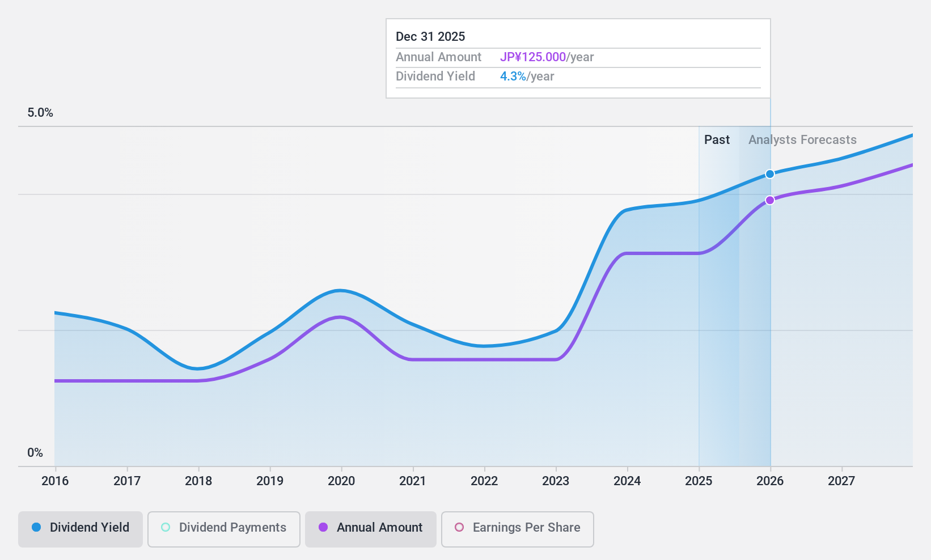Image resolution: width=931 pixels, height=560 pixels.
Task: Click the Past region label
Action: (x=717, y=140)
